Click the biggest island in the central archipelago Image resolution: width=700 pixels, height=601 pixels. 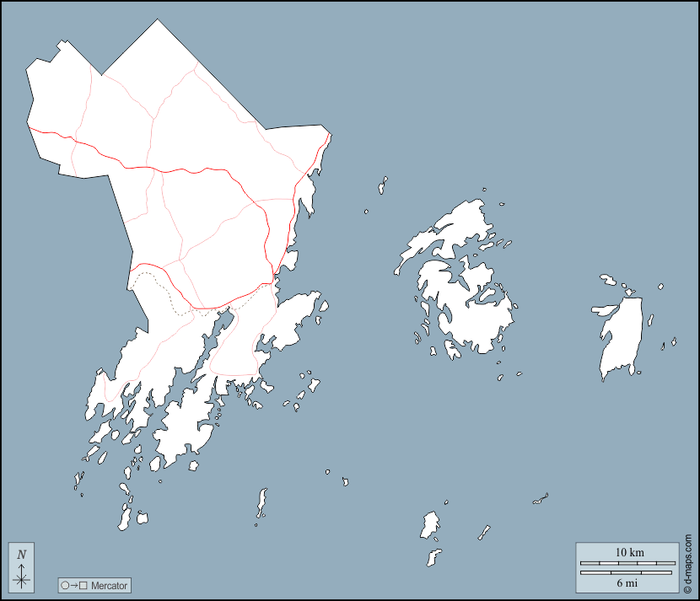point(477,312)
